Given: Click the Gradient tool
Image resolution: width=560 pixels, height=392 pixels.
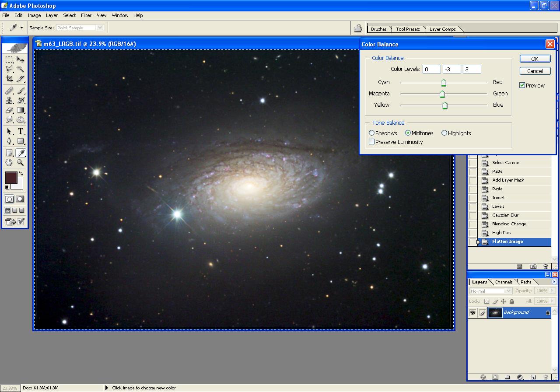Looking at the screenshot, I should point(21,110).
